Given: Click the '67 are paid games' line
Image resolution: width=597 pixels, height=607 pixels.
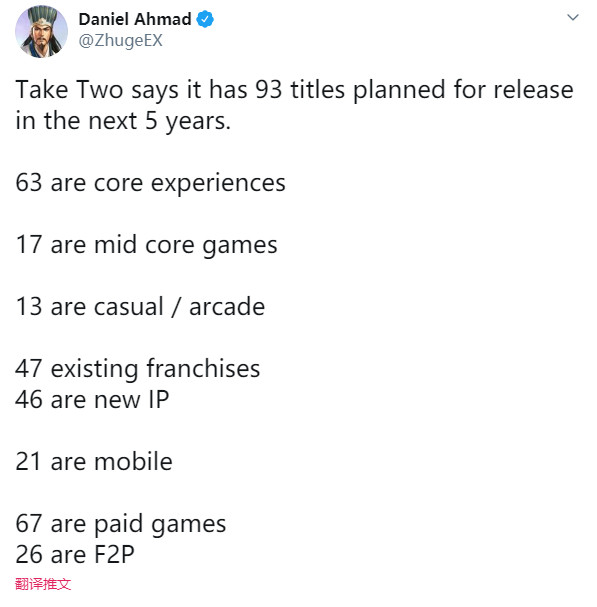Looking at the screenshot, I should click(x=120, y=523).
